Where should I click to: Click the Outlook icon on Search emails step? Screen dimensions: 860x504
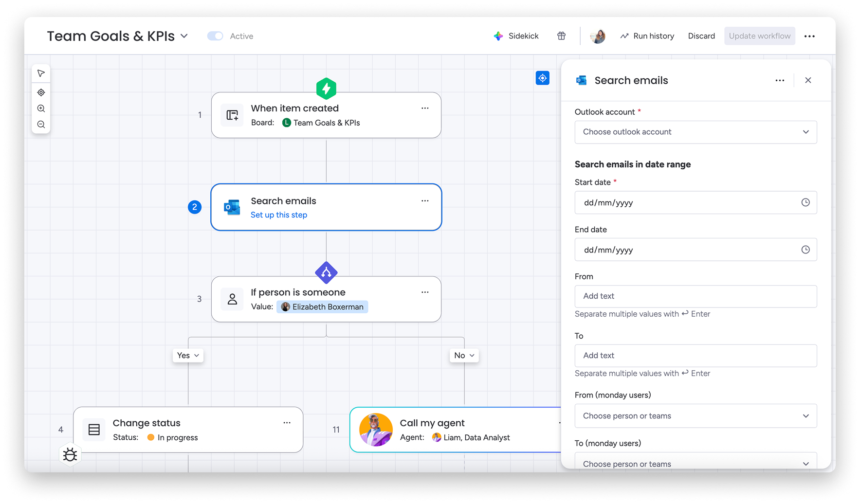pyautogui.click(x=232, y=207)
